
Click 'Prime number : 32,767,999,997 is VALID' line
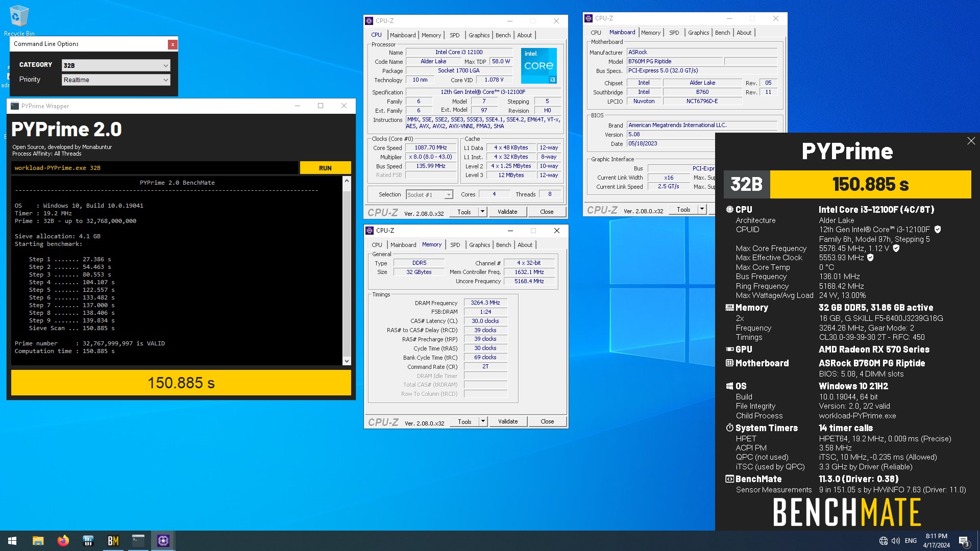tap(90, 343)
